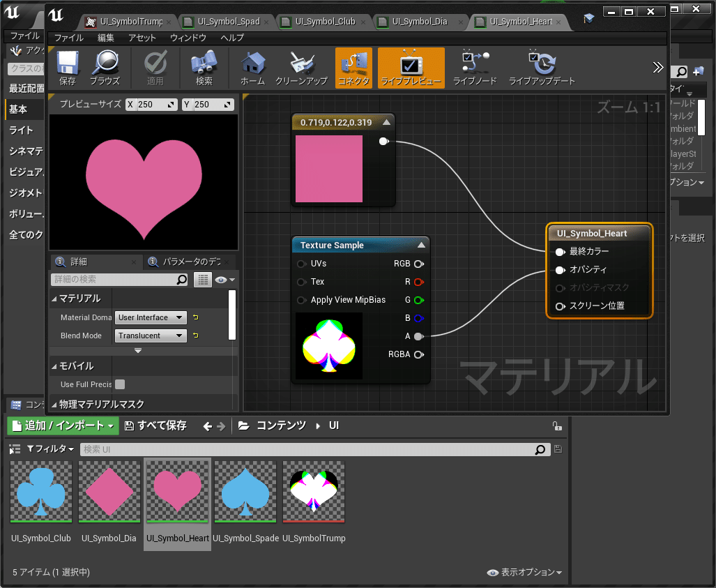Viewport: 716px width, 588px height.
Task: Toggle the Connectors (コネクタ) toolbar button
Action: click(x=353, y=68)
